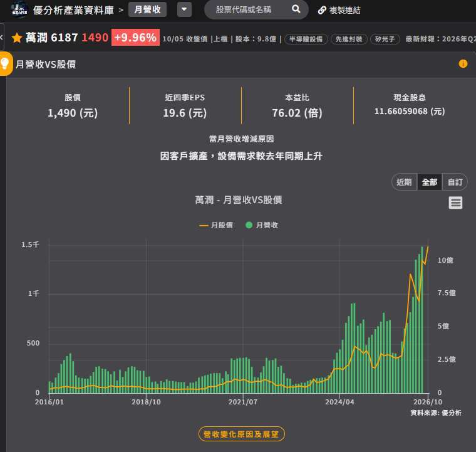Click the 資料來源: 優分析 text
This screenshot has width=476, height=452.
pos(436,413)
